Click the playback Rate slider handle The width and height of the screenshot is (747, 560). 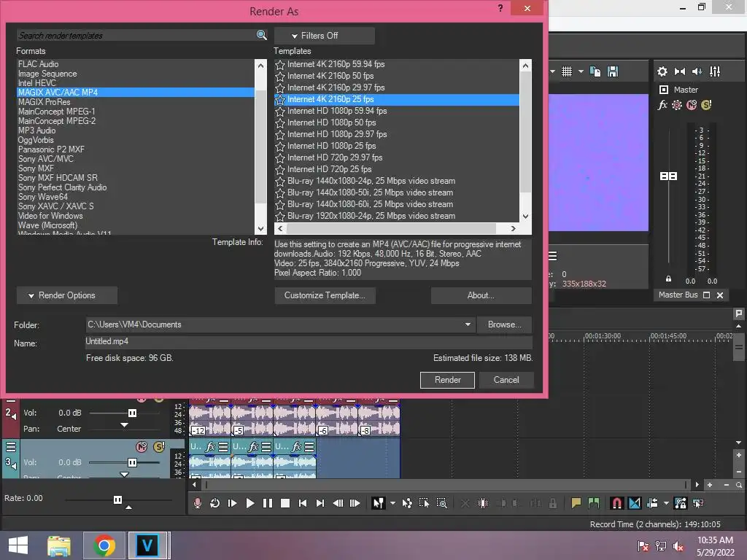(x=117, y=499)
